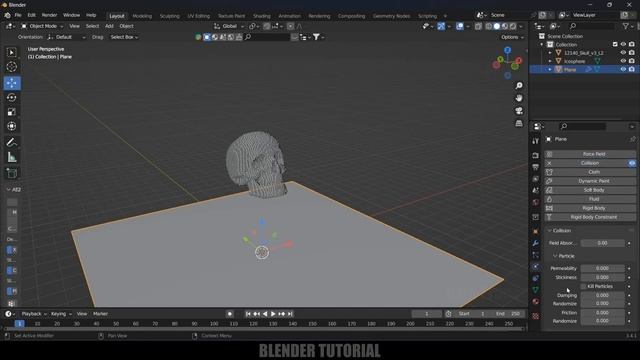Click the Friction value slider

click(x=602, y=313)
